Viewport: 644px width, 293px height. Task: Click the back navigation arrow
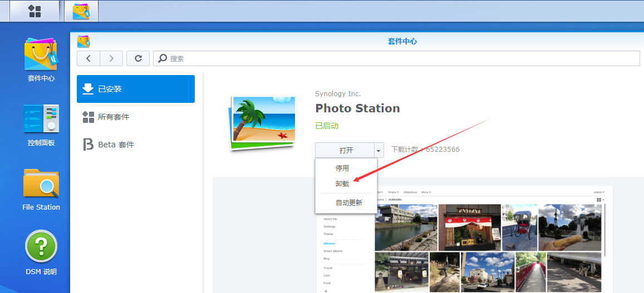pos(89,58)
